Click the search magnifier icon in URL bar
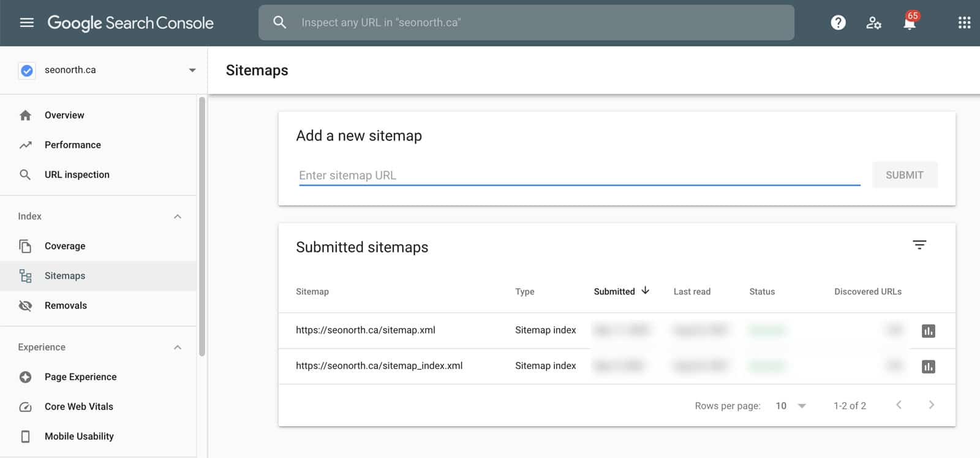 tap(280, 23)
